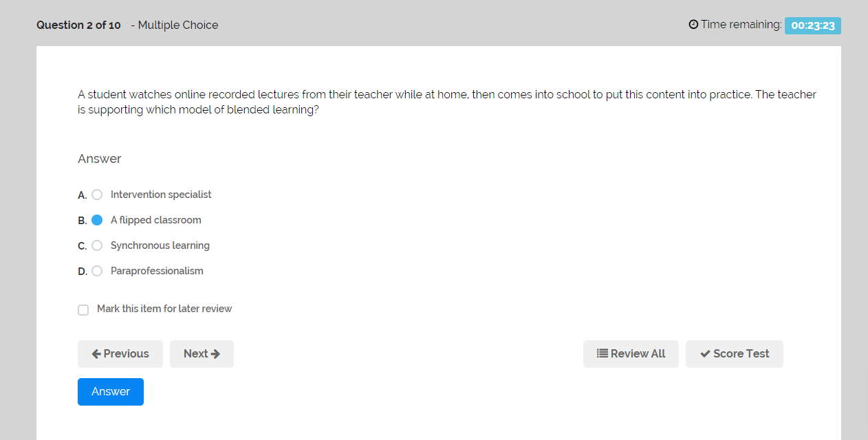Image resolution: width=868 pixels, height=440 pixels.
Task: Click the Score Test label
Action: [741, 354]
